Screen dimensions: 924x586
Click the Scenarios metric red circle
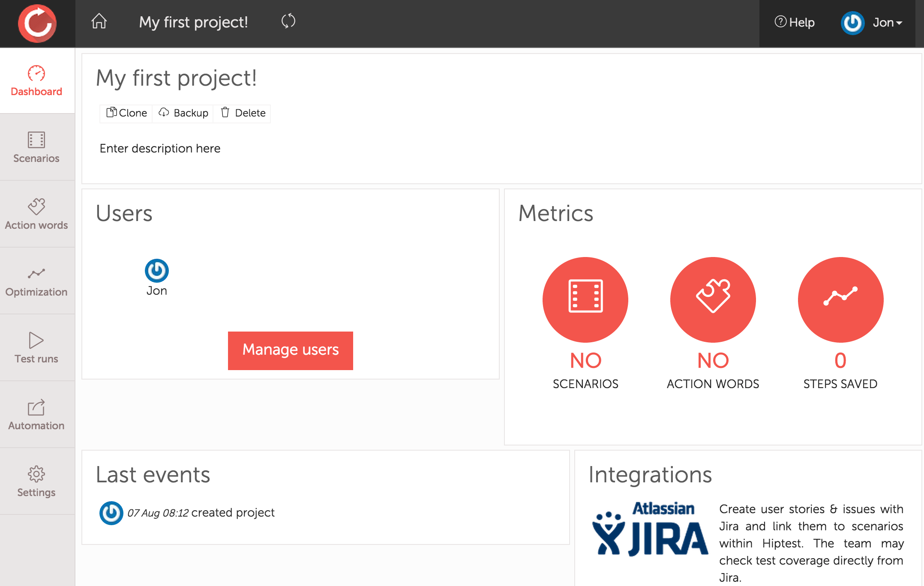tap(585, 299)
